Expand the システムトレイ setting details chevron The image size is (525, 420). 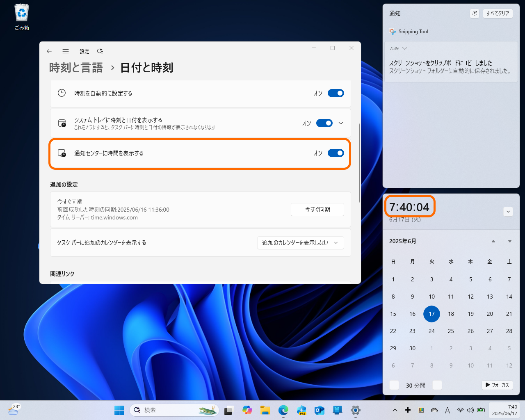(x=341, y=123)
